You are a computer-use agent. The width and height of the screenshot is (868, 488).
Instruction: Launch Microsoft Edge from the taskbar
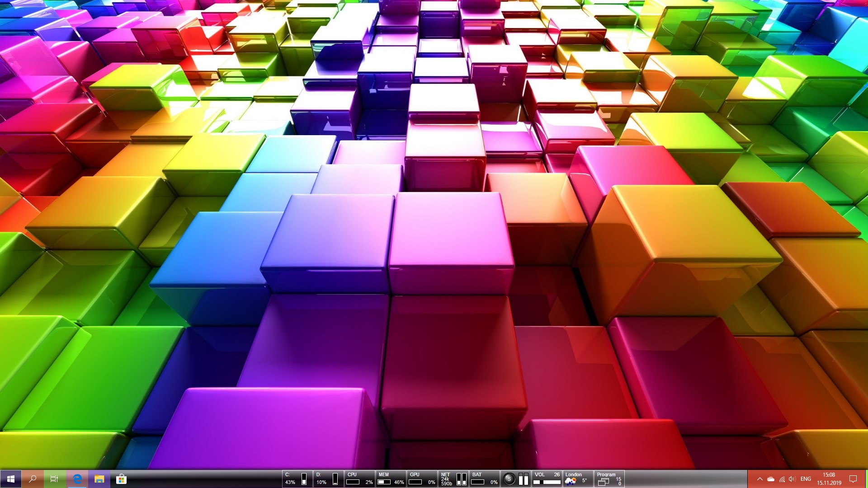click(77, 479)
